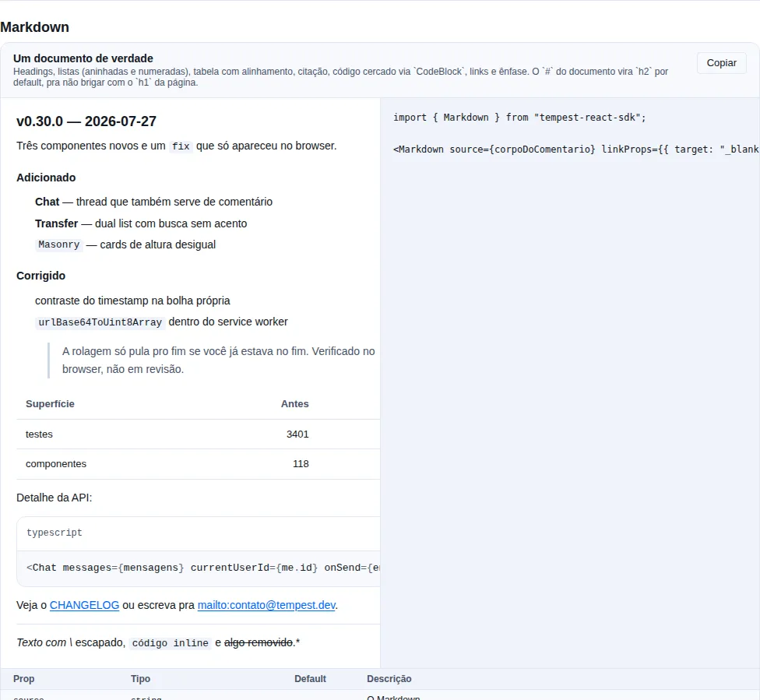Screen dimensions: 760x700
Task: Open the CHANGELOG link
Action: point(84,605)
